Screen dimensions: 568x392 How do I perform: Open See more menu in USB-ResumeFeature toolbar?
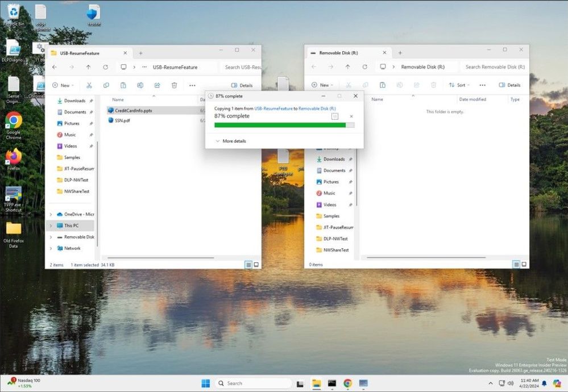tap(192, 85)
